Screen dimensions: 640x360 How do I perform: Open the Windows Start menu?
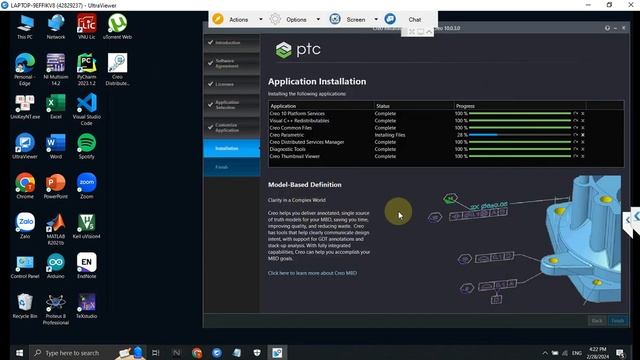pyautogui.click(x=19, y=353)
